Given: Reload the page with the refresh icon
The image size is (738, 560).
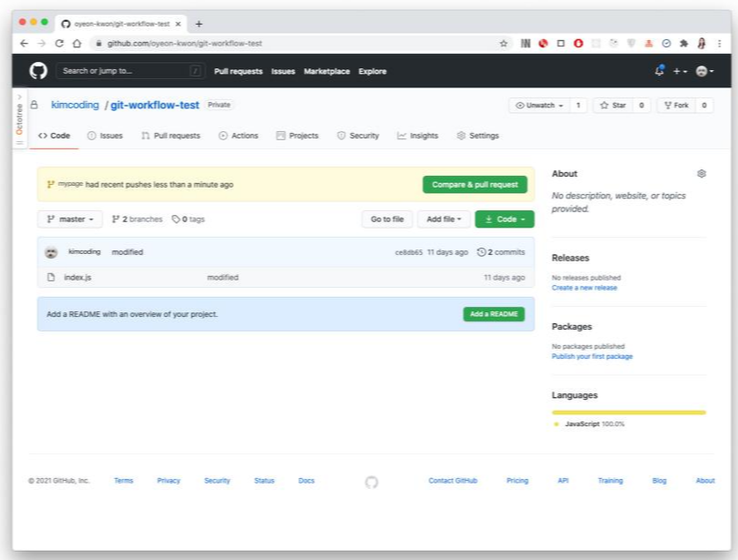Looking at the screenshot, I should [59, 44].
